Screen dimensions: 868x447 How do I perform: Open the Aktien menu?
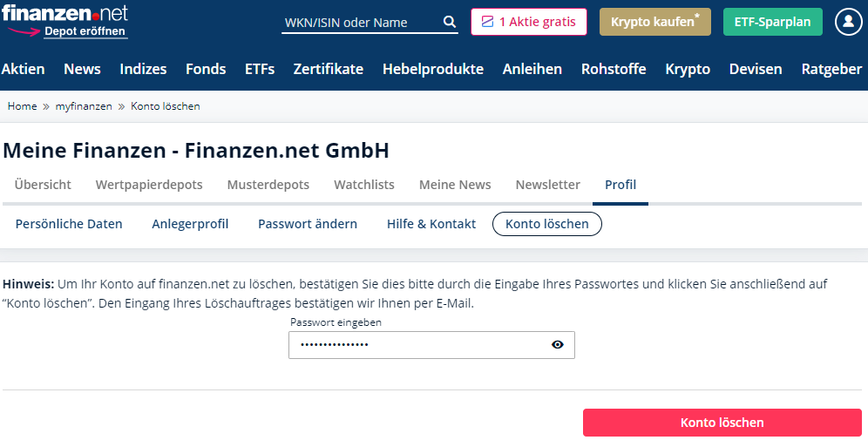pyautogui.click(x=24, y=69)
